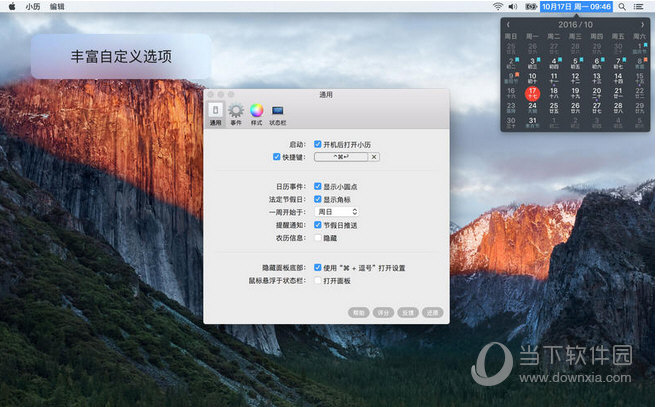Click the volume speaker icon in menu bar
656x407 pixels.
tap(512, 6)
